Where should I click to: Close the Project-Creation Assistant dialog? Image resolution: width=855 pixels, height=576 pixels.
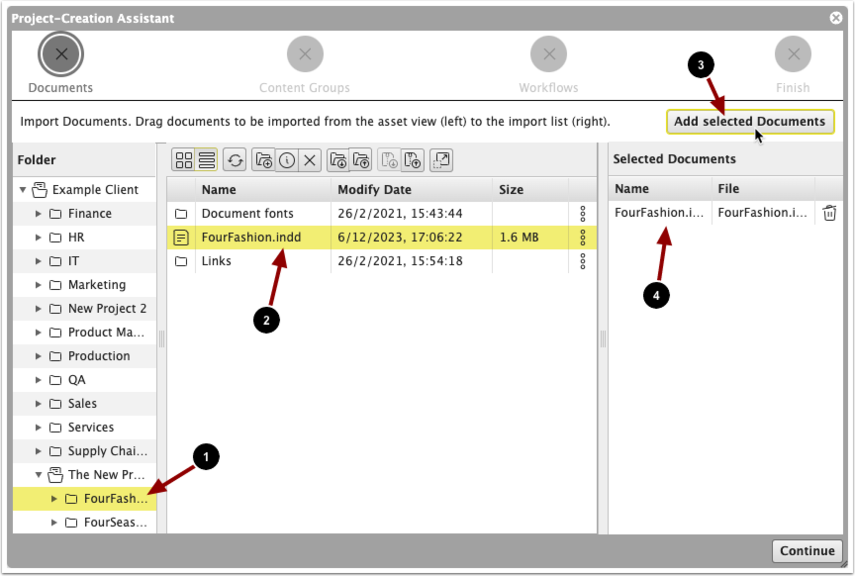coord(835,18)
